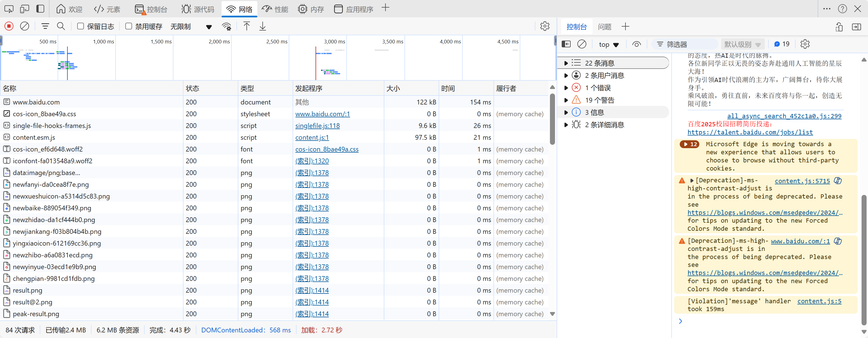Toggle live expression eye icon
Image resolution: width=868 pixels, height=338 pixels.
click(636, 44)
